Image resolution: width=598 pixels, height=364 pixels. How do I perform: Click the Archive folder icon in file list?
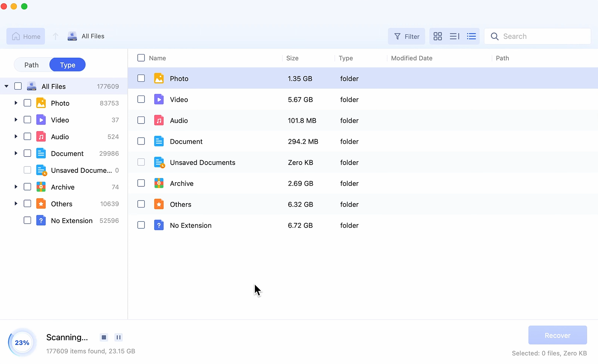pos(159,183)
